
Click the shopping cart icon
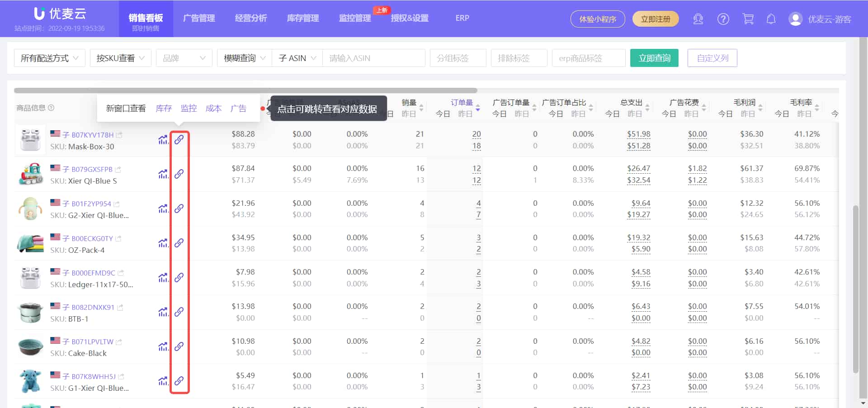click(x=748, y=19)
